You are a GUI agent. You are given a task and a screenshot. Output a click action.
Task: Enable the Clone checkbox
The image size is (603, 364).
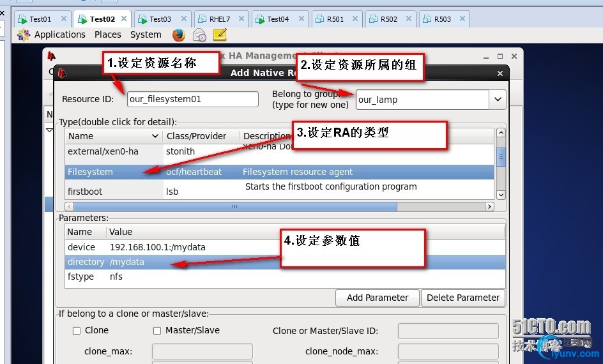pyautogui.click(x=77, y=331)
